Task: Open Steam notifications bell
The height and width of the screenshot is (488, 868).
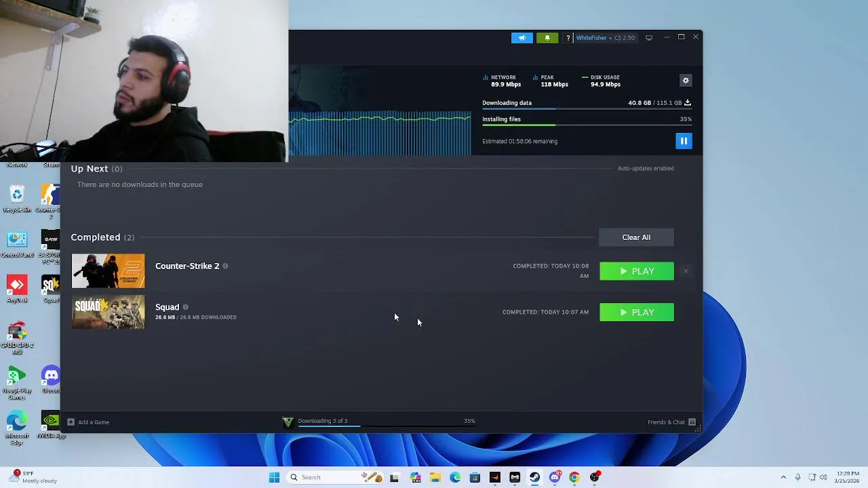Action: coord(547,38)
